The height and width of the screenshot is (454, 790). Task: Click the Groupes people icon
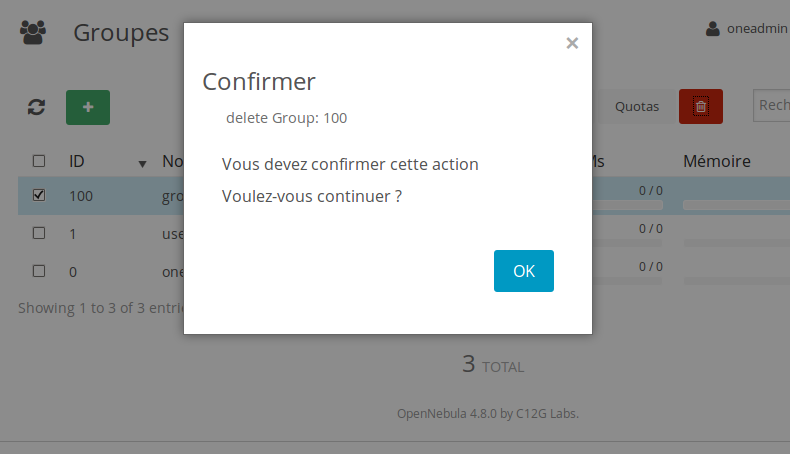point(33,32)
